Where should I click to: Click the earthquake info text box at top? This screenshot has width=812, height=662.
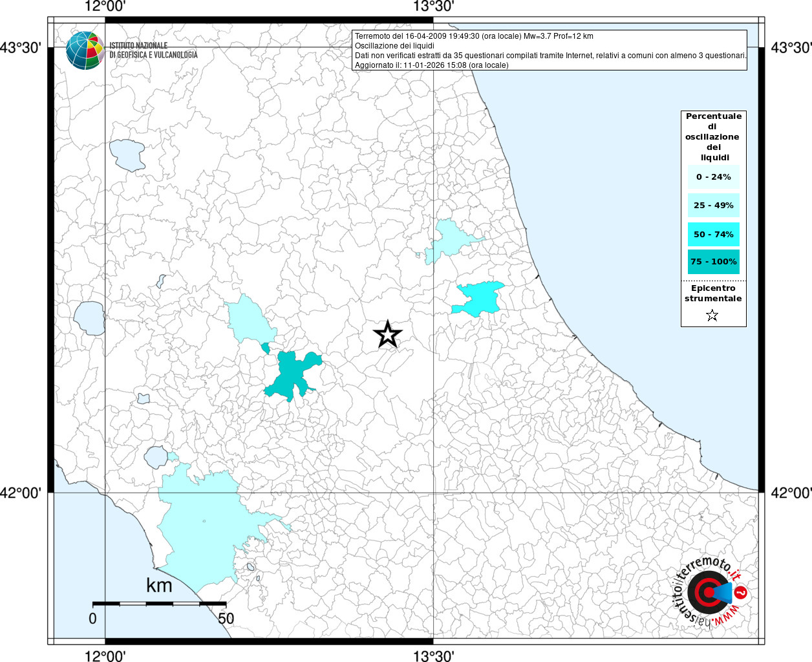(550, 50)
